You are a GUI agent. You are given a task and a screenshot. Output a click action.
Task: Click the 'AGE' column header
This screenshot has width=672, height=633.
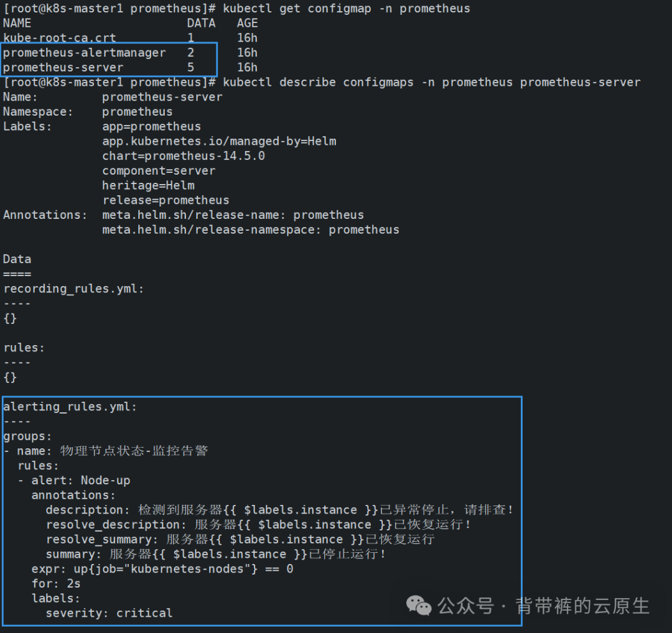(x=247, y=23)
